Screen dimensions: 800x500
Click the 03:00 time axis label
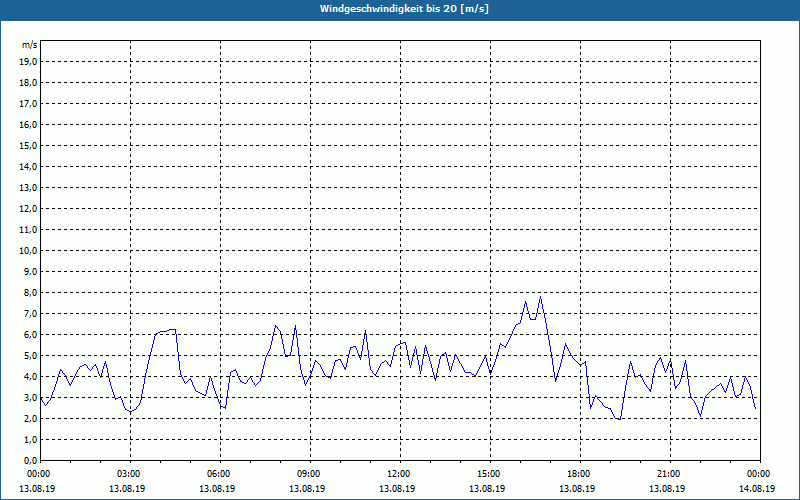(x=131, y=474)
